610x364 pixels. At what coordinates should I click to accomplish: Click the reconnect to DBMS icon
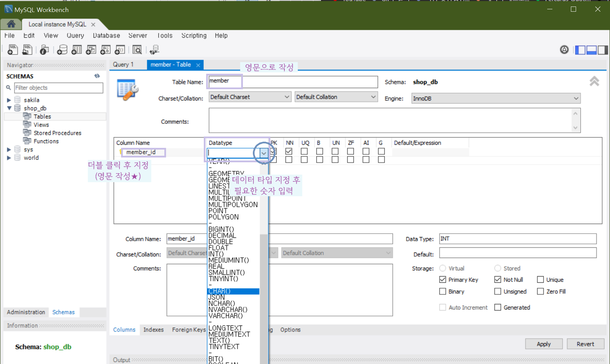coord(154,50)
